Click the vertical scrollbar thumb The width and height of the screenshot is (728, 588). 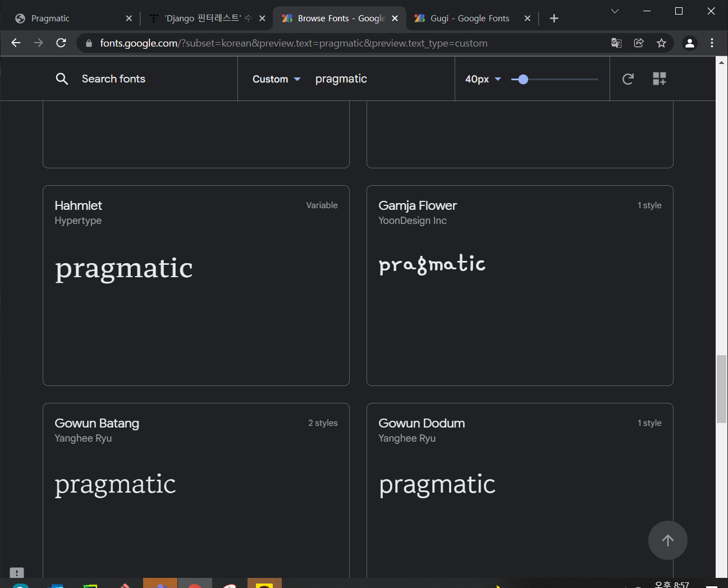[722, 389]
